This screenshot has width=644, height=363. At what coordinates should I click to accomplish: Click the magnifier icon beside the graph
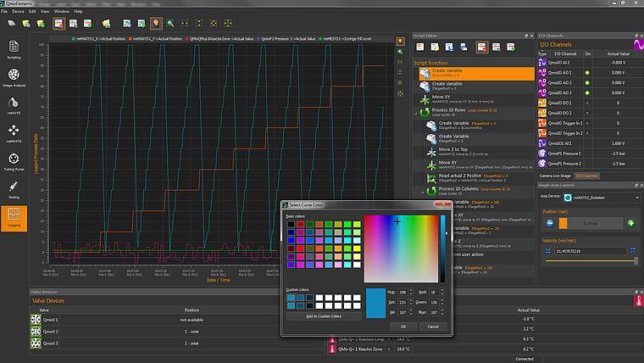400,52
